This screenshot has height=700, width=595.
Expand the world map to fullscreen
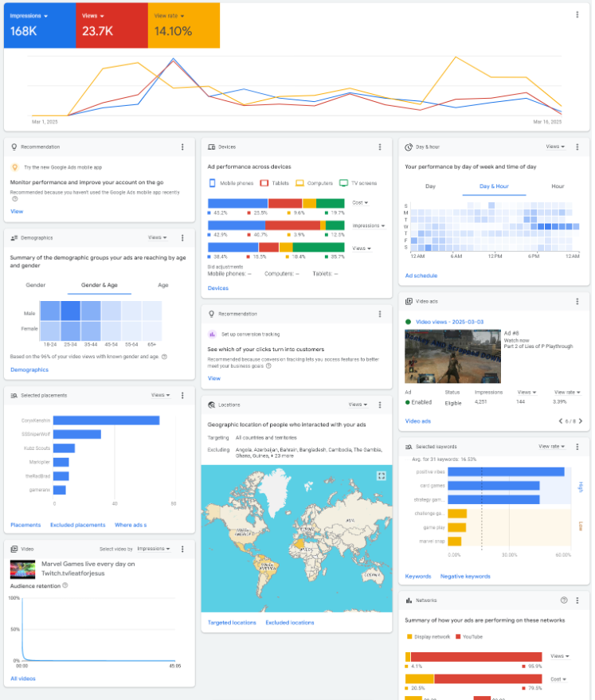coord(381,475)
